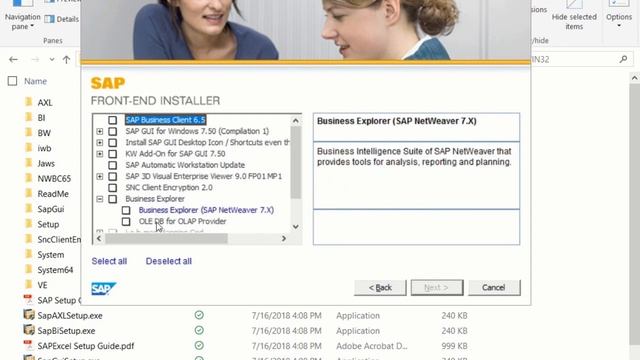Select the SapGui folder icon
640x360 pixels.
click(x=29, y=209)
